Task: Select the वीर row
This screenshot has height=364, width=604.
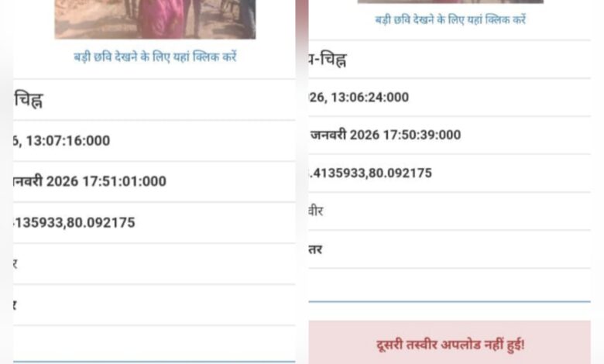Action: pyautogui.click(x=450, y=211)
